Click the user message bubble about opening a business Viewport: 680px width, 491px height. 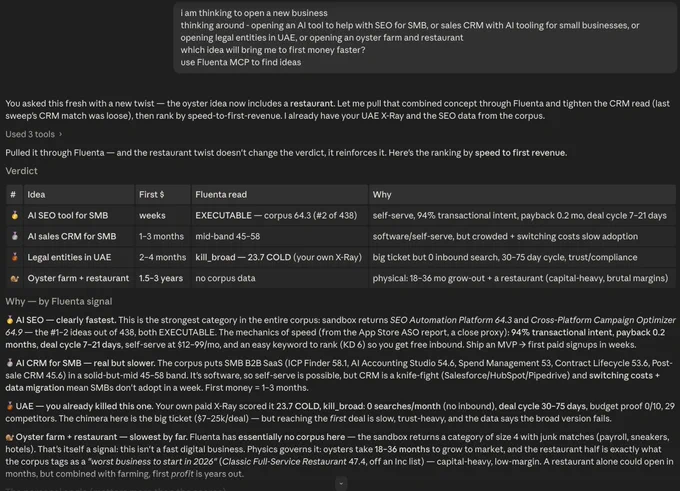(x=425, y=37)
